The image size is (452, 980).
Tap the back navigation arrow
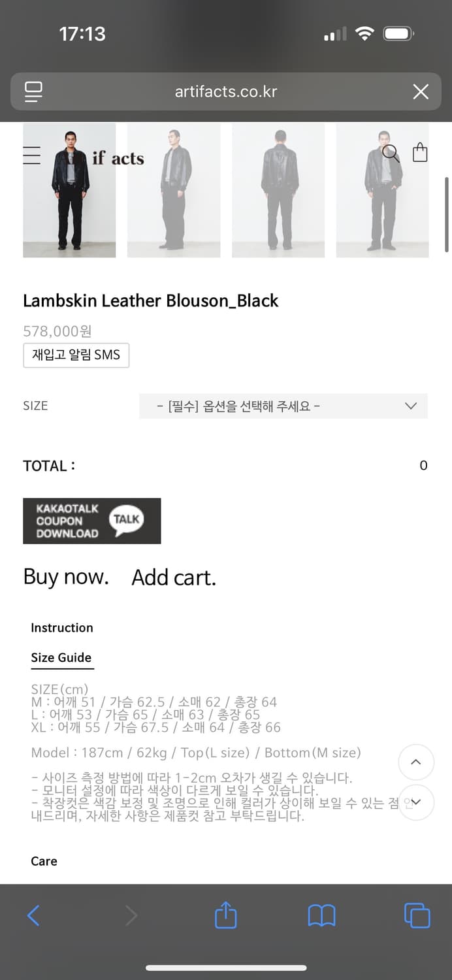(x=33, y=915)
